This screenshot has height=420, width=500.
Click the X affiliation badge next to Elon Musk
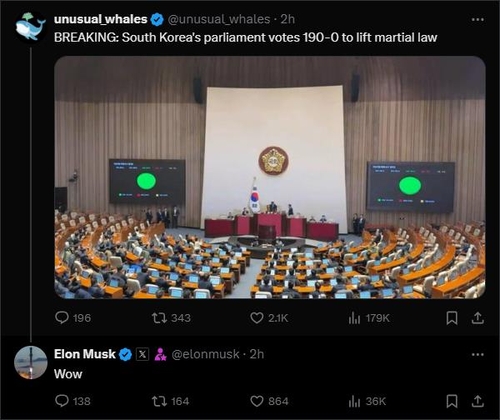pyautogui.click(x=142, y=354)
